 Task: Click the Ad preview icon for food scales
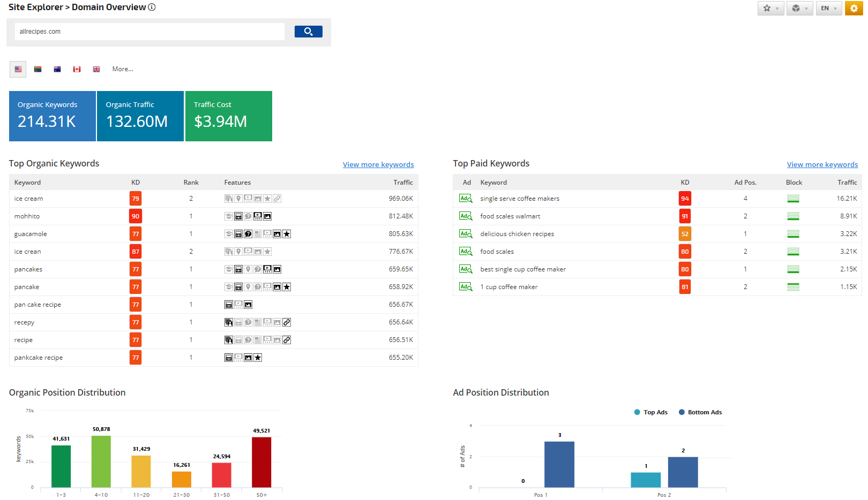[x=466, y=252]
